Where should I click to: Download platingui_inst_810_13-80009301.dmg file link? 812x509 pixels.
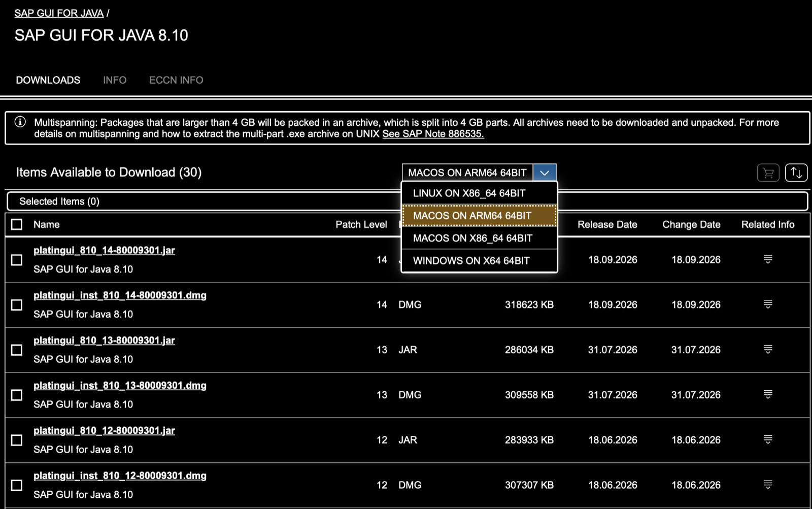(120, 386)
